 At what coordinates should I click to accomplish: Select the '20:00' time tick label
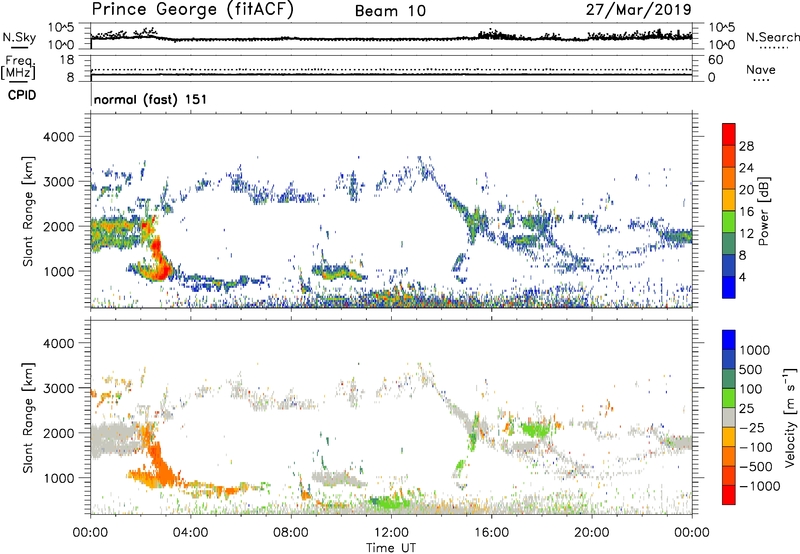tap(592, 533)
